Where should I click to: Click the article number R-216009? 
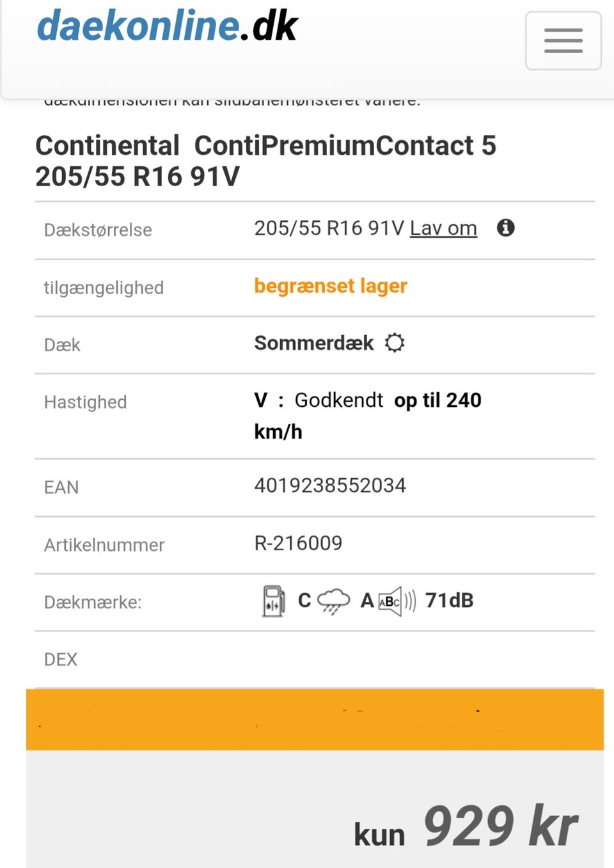(x=298, y=543)
